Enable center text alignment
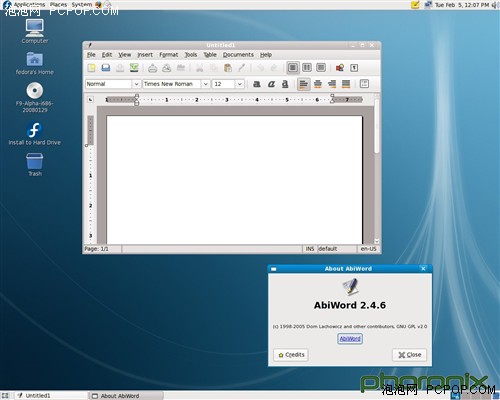Image resolution: width=500 pixels, height=400 pixels. pos(318,84)
